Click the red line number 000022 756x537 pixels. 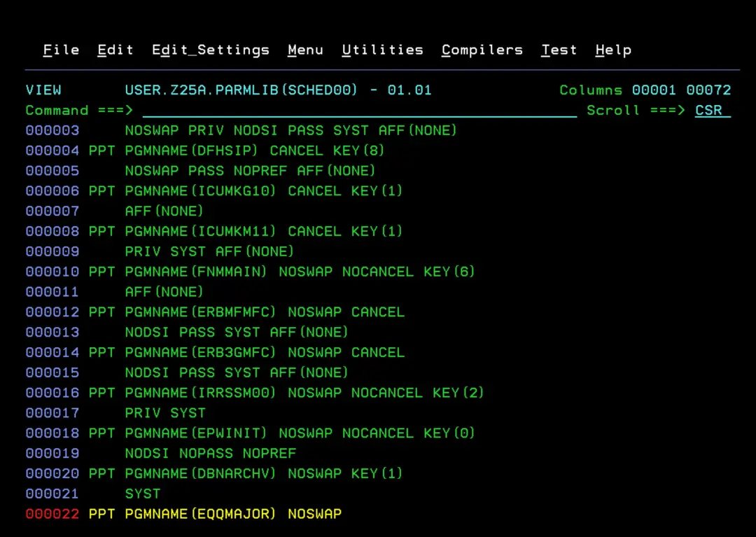pos(52,515)
